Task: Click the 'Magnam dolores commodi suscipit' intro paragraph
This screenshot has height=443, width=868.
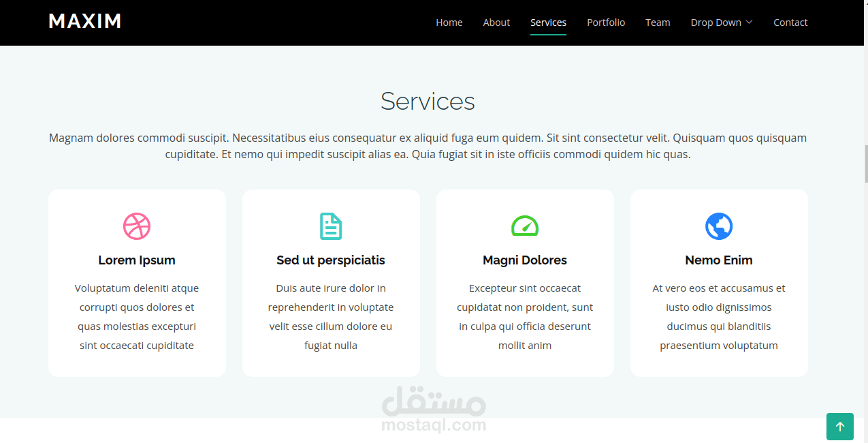Action: click(x=428, y=146)
